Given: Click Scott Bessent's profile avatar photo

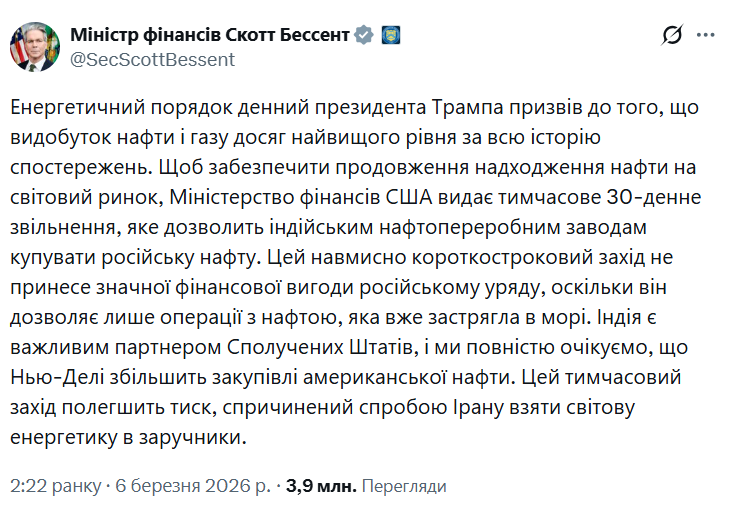Looking at the screenshot, I should [x=33, y=43].
